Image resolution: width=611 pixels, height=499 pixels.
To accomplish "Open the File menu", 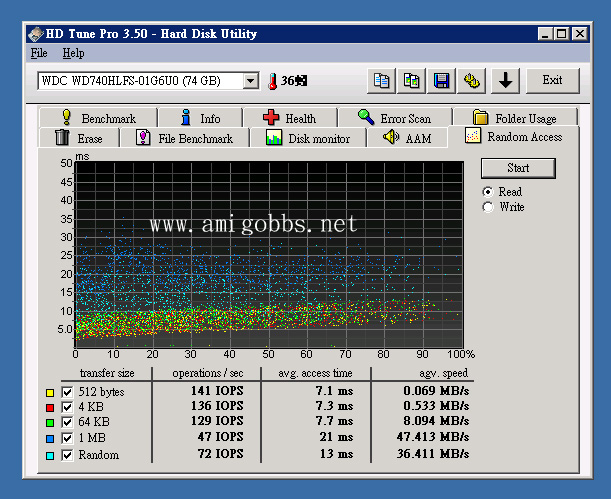I will click(39, 53).
